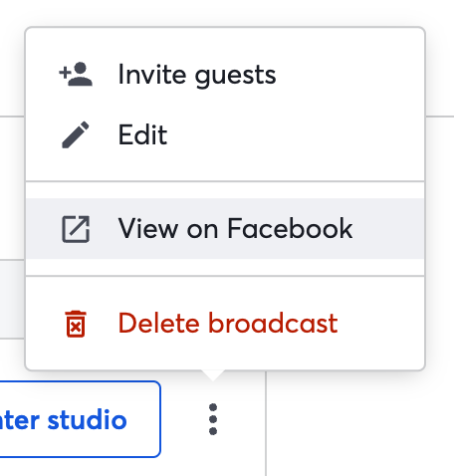
Task: Edit this broadcast using the pencil entry
Action: pos(225,134)
